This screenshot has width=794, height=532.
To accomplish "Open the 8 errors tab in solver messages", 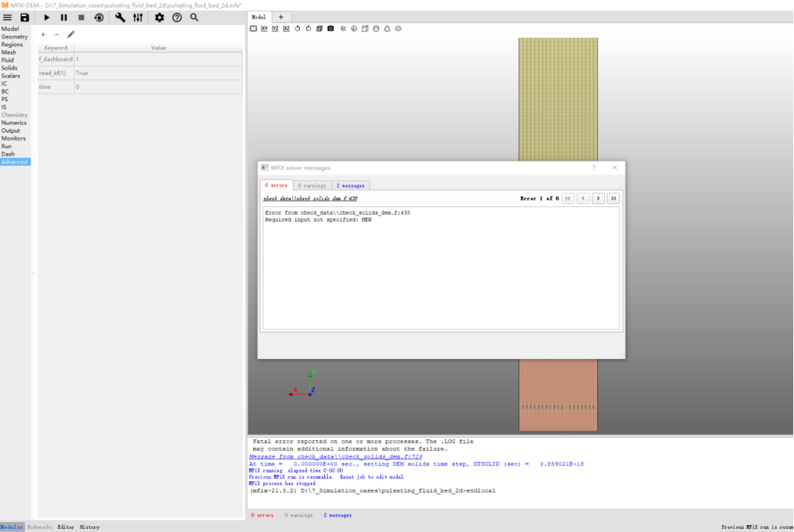I will point(276,185).
